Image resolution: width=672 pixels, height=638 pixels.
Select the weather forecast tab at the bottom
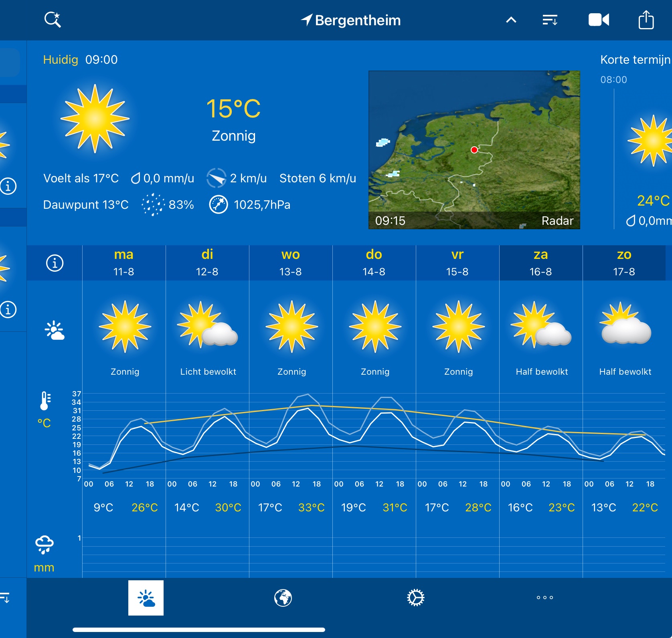(146, 598)
